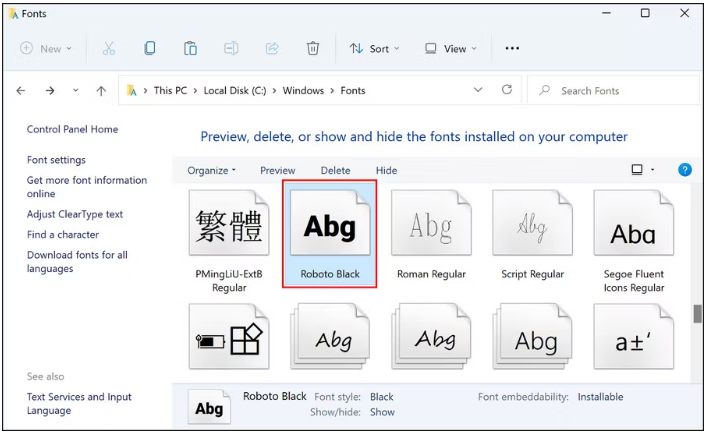Click the Copy icon in toolbar
This screenshot has height=433, width=708.
coord(149,48)
